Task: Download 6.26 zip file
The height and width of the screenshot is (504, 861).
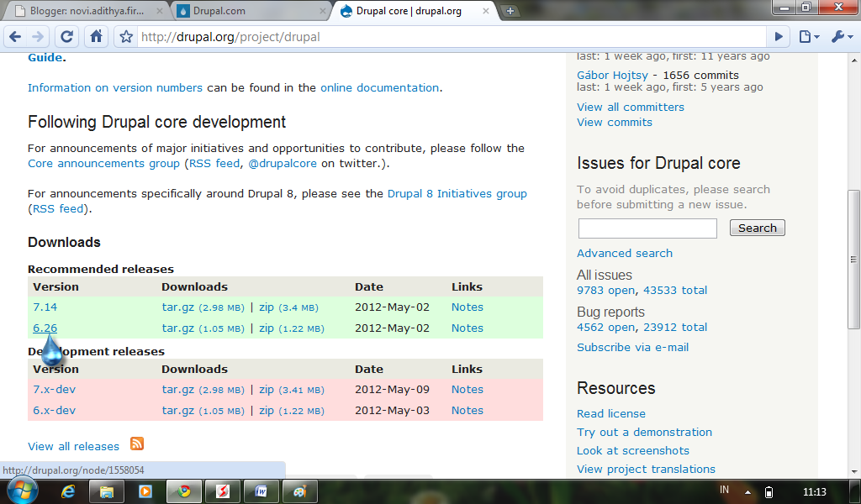Action: point(267,328)
